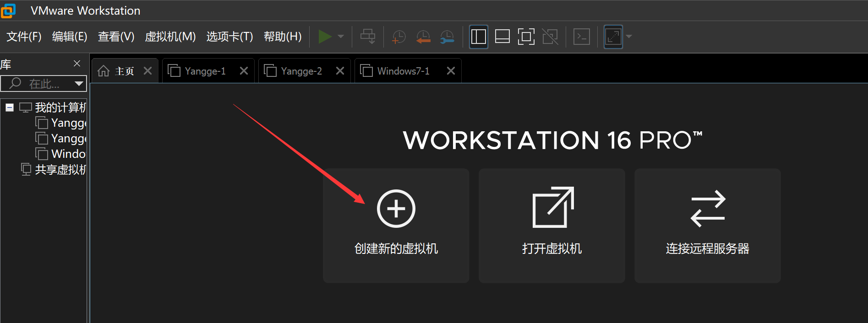Close the 库 library panel
The height and width of the screenshot is (323, 868).
click(77, 64)
